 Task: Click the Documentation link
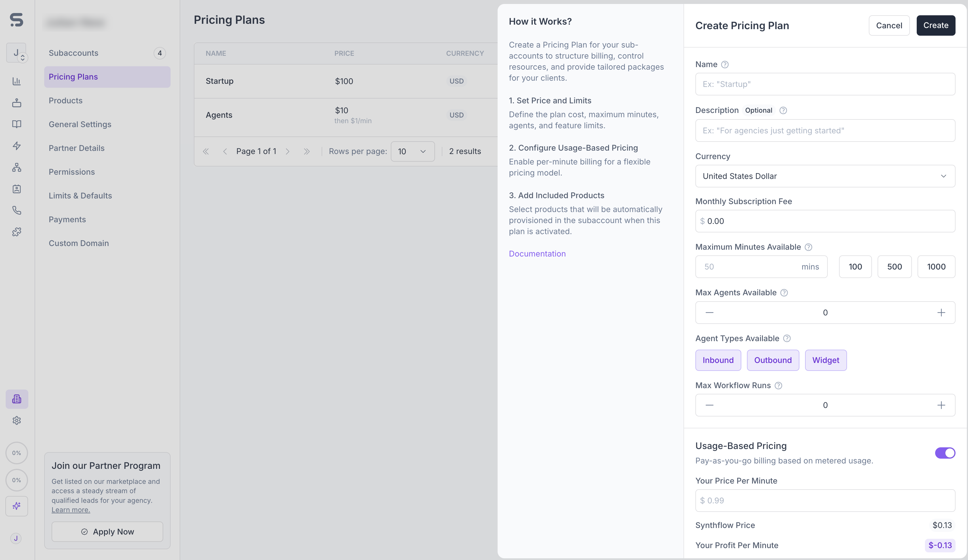(537, 253)
